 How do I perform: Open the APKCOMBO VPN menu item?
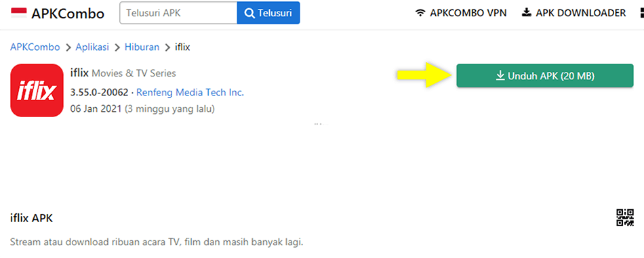[x=461, y=13]
